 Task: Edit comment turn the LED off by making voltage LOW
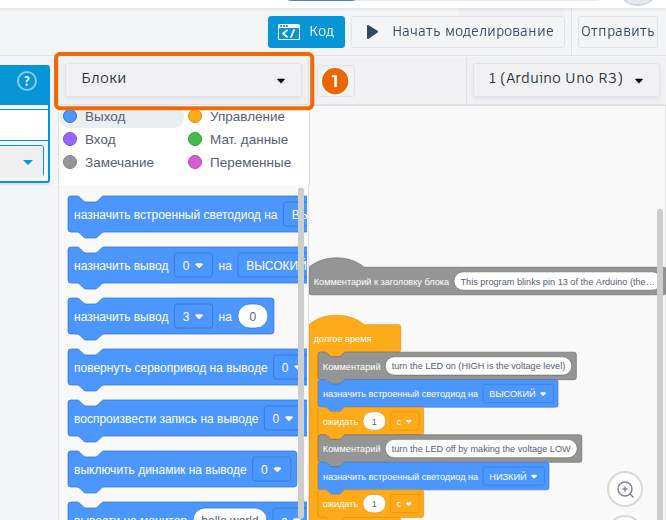click(481, 449)
